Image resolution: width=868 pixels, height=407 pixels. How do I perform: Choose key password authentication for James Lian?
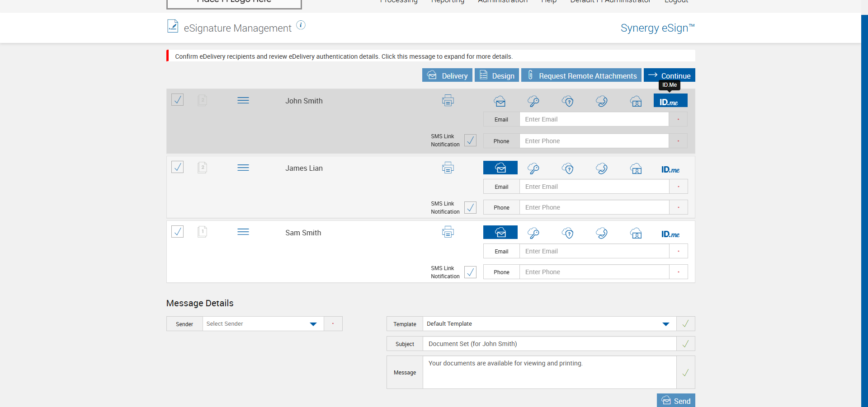[x=533, y=168]
